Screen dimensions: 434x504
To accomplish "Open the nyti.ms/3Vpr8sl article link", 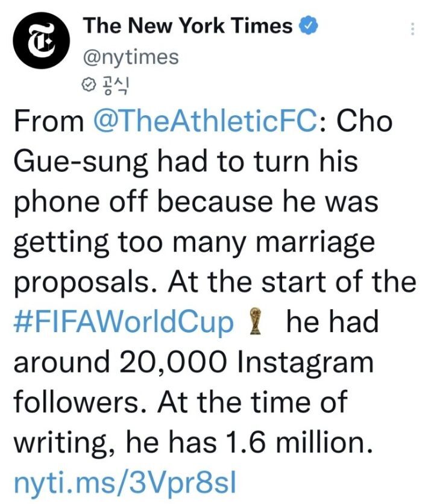I will (x=122, y=483).
